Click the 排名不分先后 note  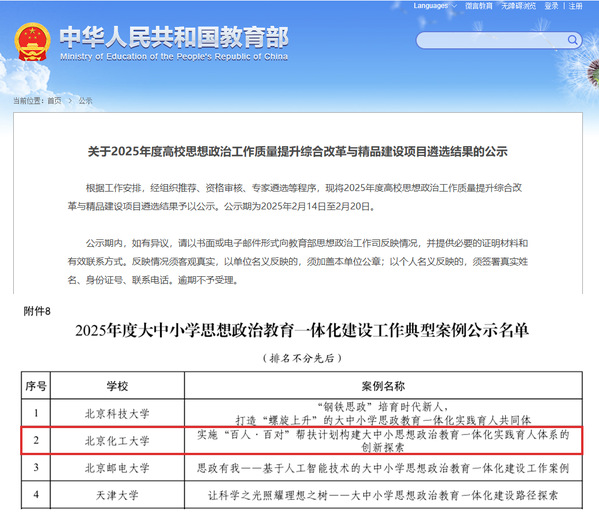pos(302,358)
